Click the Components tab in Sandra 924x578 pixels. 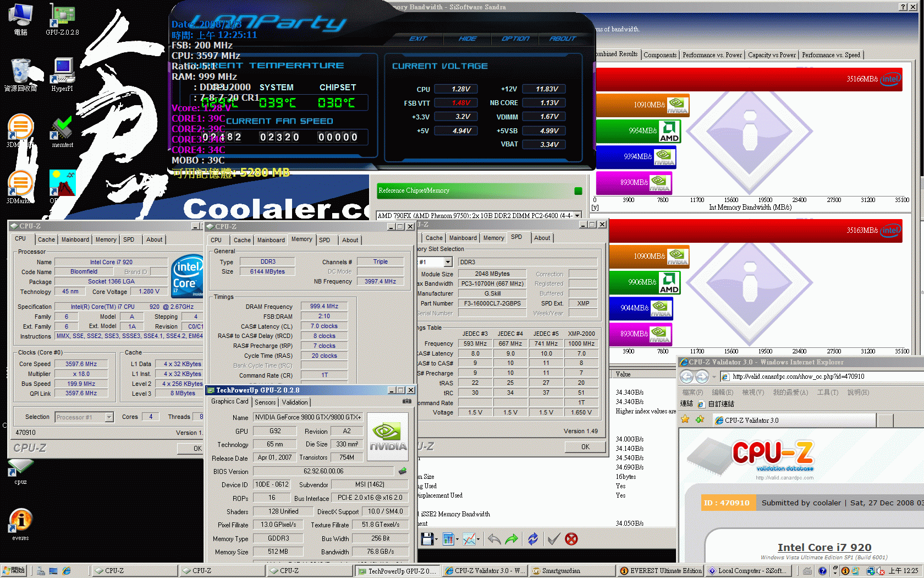click(660, 55)
